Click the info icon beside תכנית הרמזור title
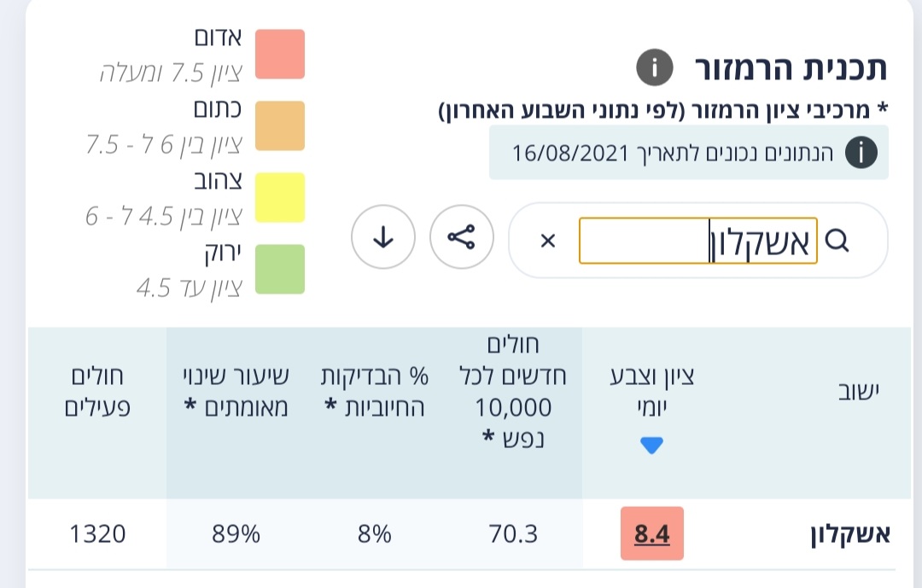 coord(654,67)
